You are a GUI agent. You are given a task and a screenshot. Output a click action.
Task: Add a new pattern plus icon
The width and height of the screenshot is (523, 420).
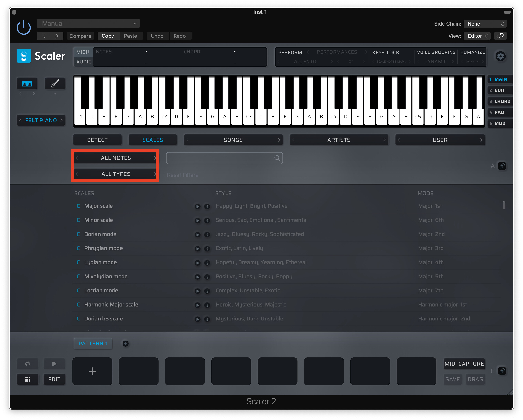(125, 343)
